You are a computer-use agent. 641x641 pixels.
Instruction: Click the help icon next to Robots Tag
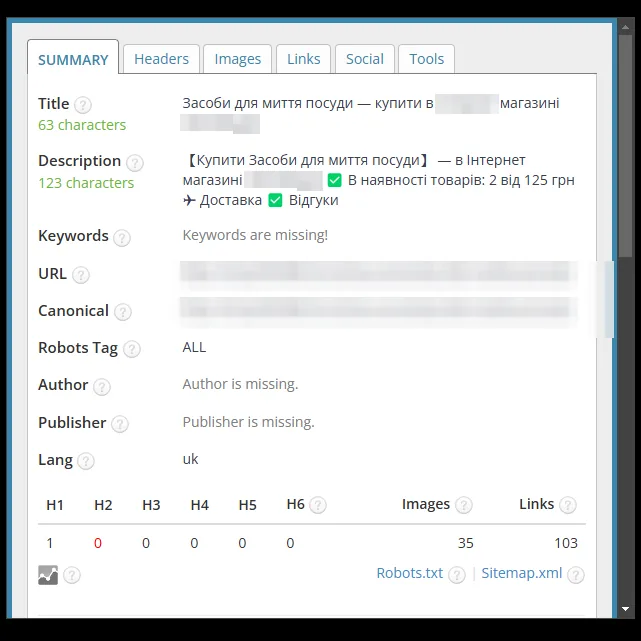pyautogui.click(x=132, y=349)
